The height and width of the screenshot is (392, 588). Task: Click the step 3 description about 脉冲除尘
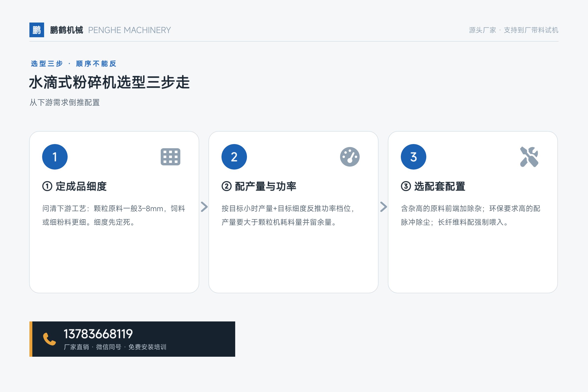[x=470, y=215]
